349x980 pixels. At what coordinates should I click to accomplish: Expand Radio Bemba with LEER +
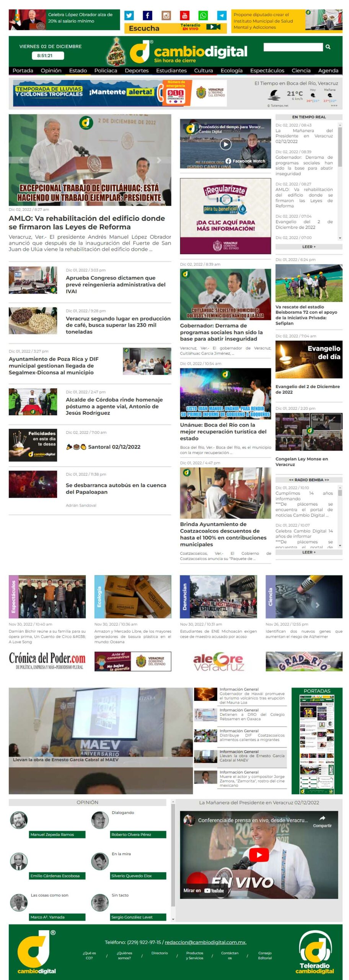pos(309,552)
